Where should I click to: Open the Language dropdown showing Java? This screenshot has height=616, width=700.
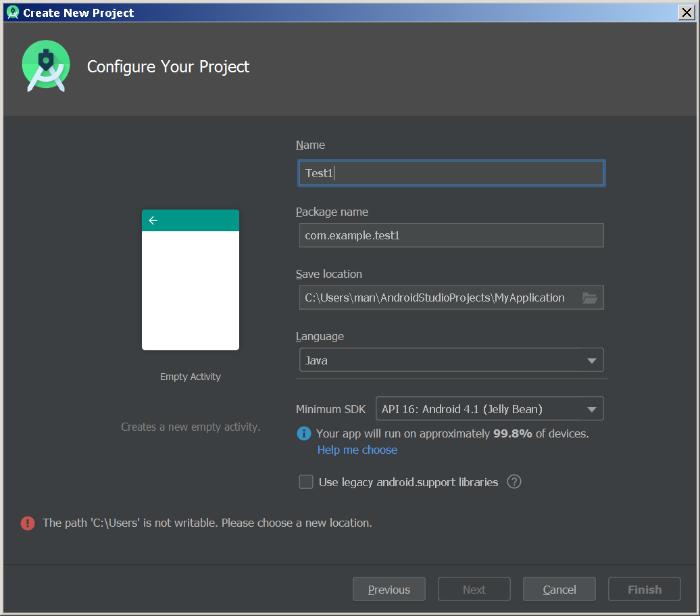[451, 360]
